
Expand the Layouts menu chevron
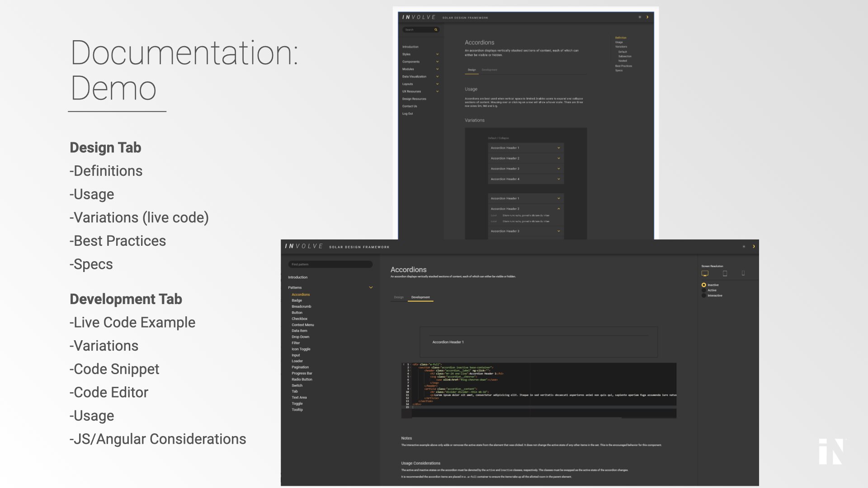(437, 84)
